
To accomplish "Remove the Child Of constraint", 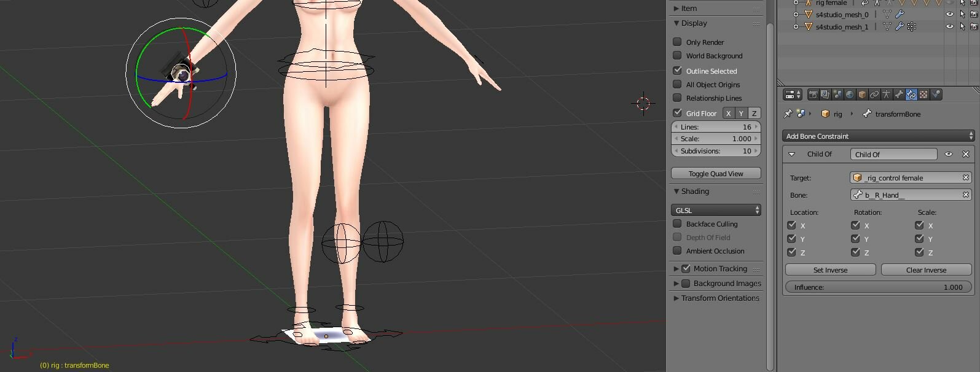I will 966,154.
